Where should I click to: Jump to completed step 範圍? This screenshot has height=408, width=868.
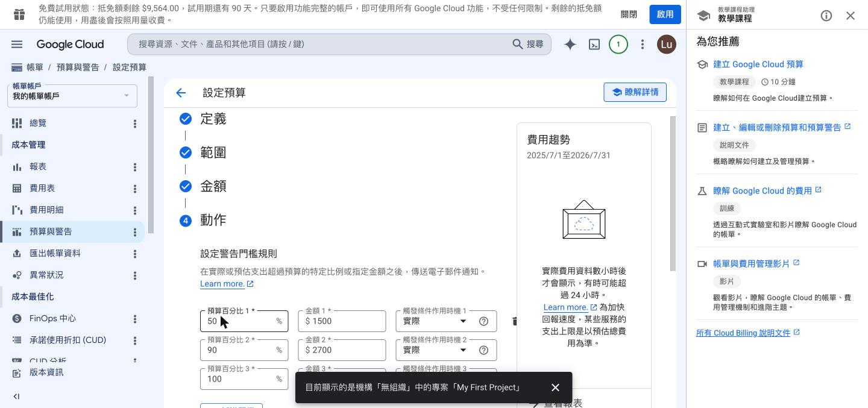tap(213, 152)
